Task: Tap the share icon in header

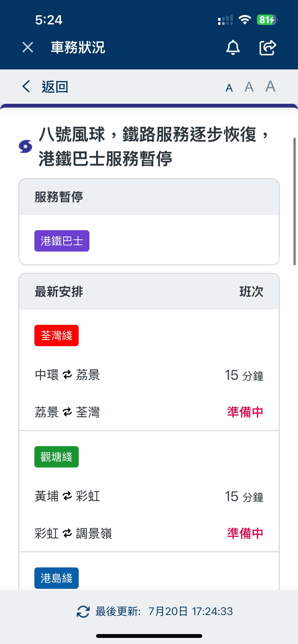Action: 267,47
